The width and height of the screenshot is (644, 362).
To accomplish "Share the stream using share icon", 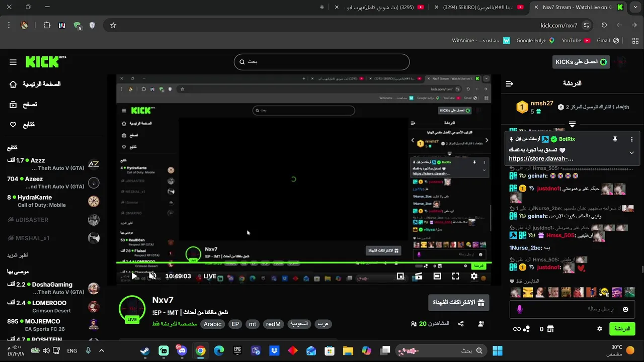I will coord(461,324).
